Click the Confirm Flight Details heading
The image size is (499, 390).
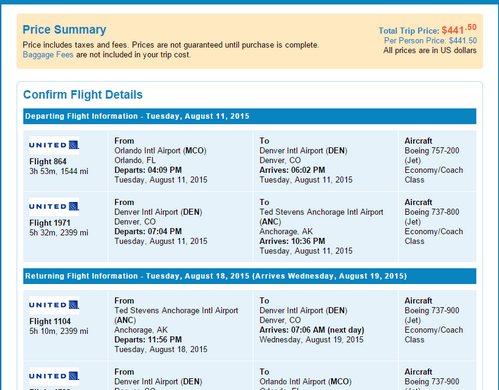[83, 95]
